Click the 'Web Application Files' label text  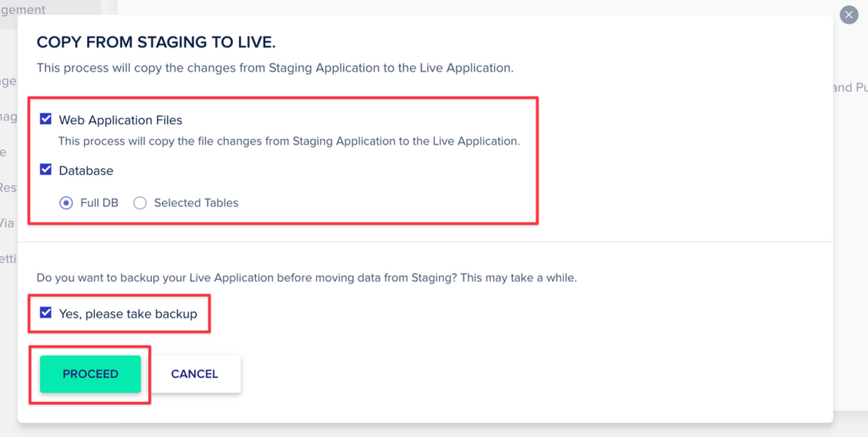point(120,120)
